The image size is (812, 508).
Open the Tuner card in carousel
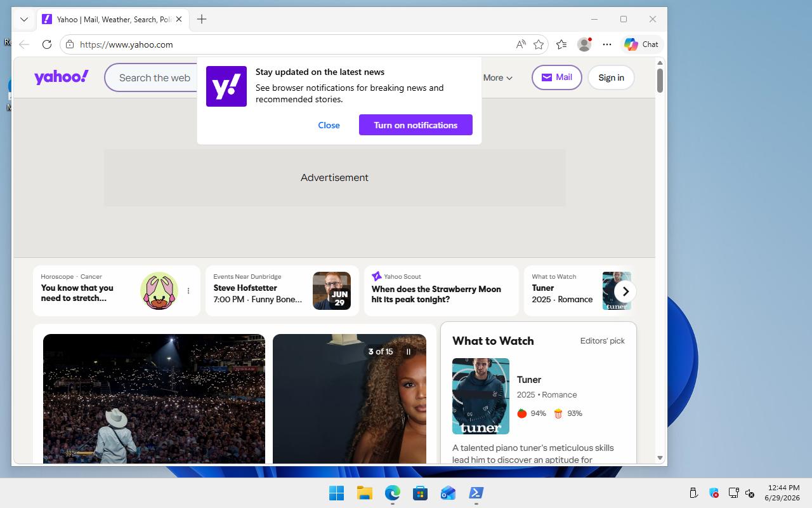(568, 291)
